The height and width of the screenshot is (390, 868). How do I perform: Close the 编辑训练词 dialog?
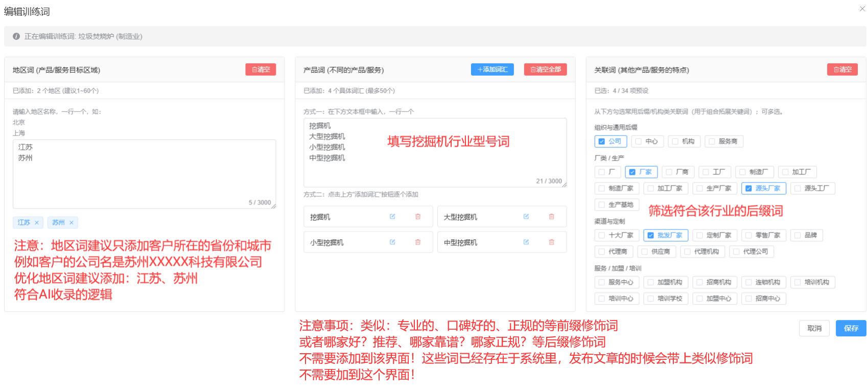(x=862, y=9)
